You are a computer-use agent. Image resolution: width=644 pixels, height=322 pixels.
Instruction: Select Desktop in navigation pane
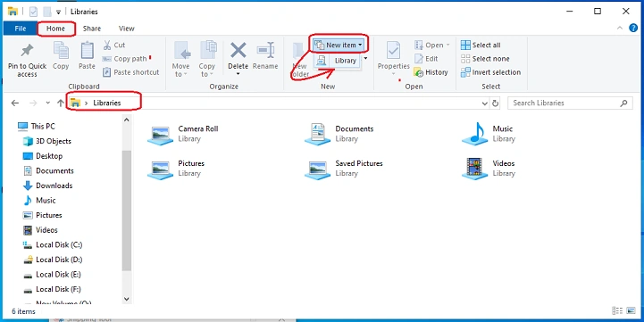point(43,156)
